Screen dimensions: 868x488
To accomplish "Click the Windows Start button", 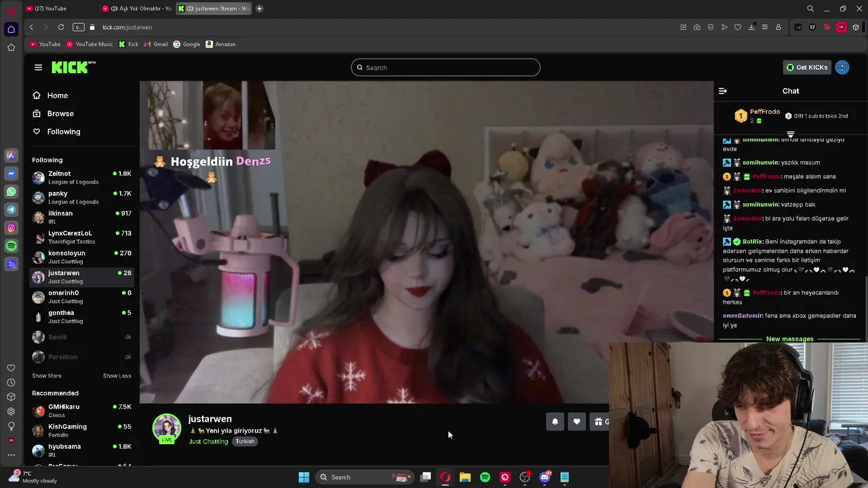I will click(304, 477).
